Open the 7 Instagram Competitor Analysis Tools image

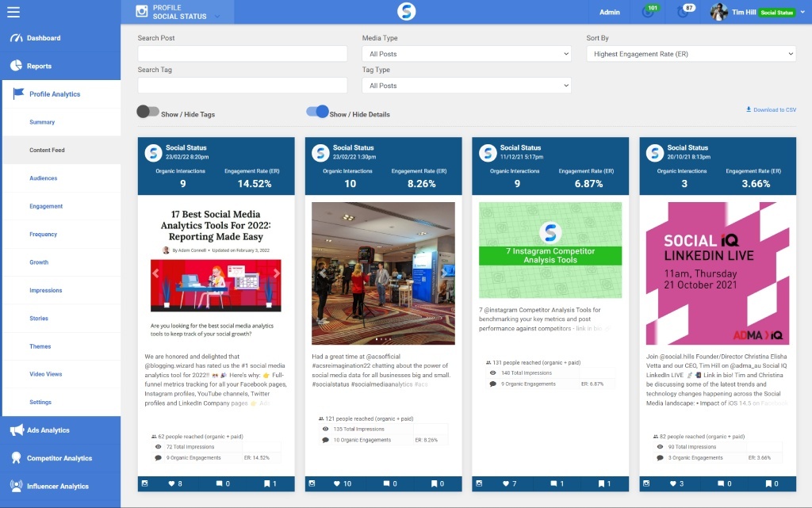pos(550,250)
